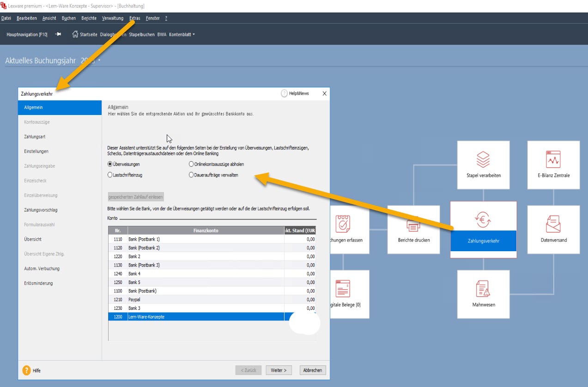Go to Zahlungsvorschlag in the sidebar
Viewport: 588px width, 387px height.
click(41, 210)
